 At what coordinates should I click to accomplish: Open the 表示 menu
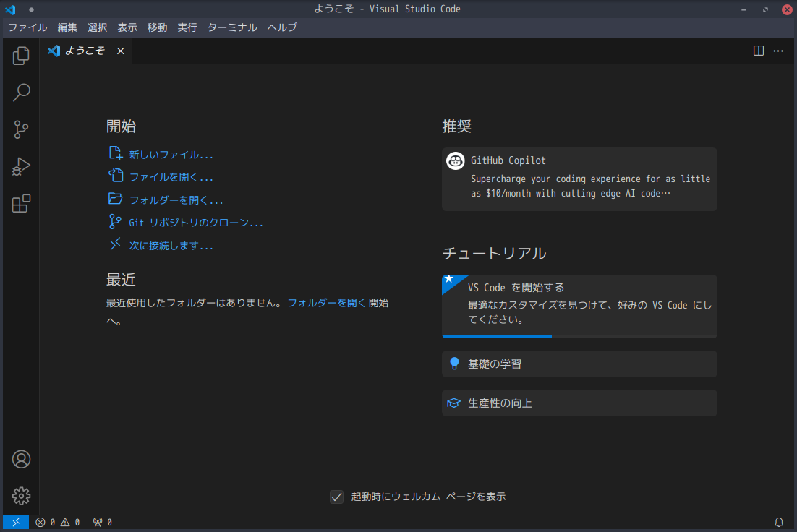(x=127, y=27)
